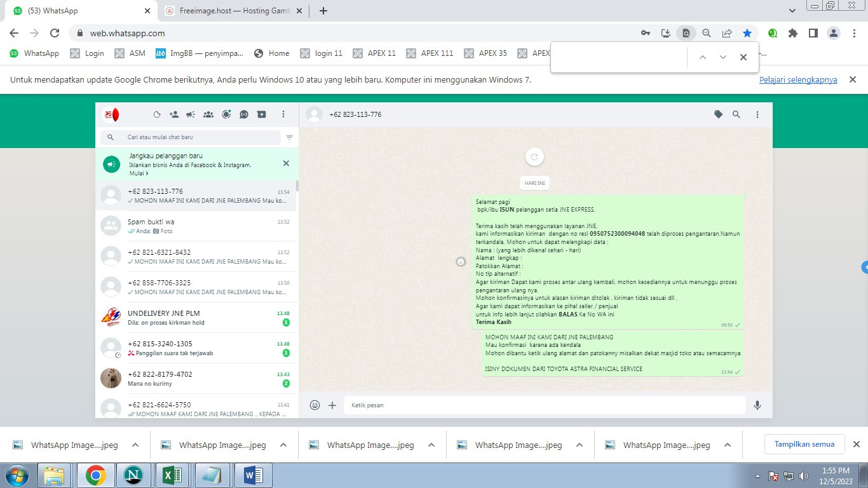Search within the open conversation
Image resolution: width=868 pixels, height=488 pixels.
[736, 114]
